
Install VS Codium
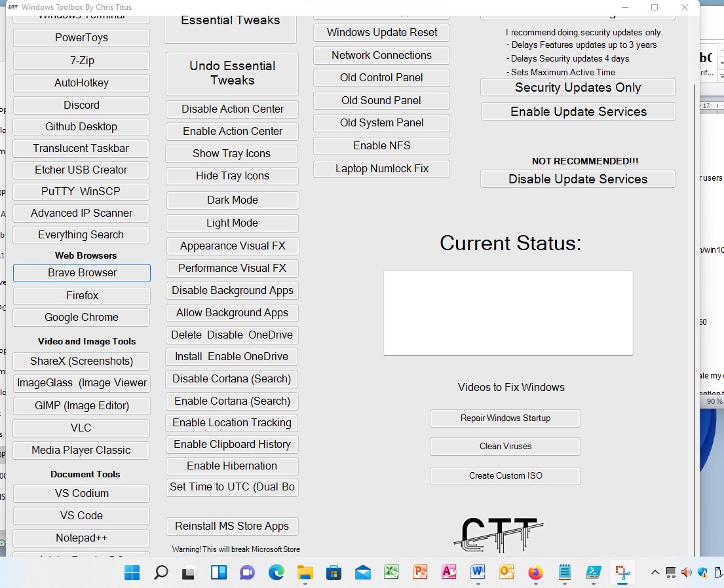tap(81, 494)
